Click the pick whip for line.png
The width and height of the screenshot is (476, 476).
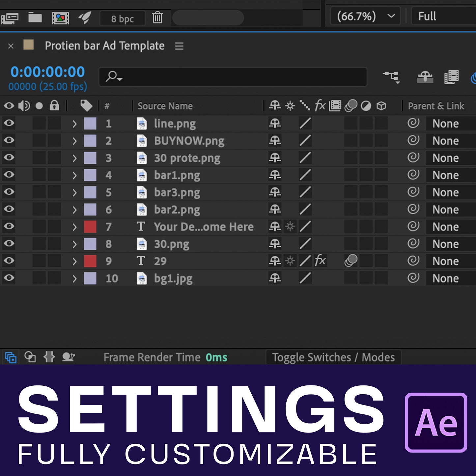tap(413, 123)
